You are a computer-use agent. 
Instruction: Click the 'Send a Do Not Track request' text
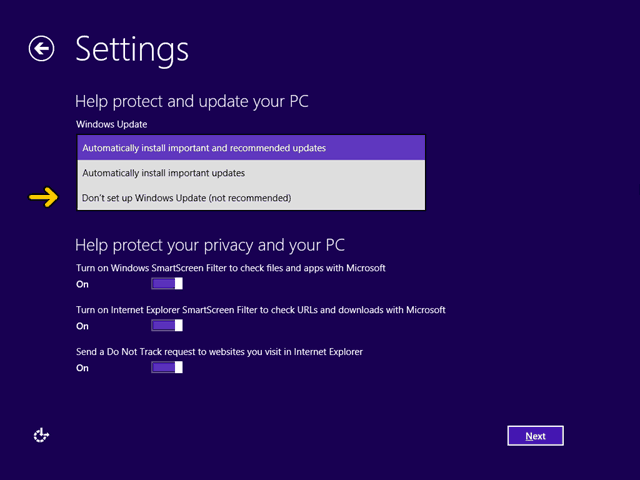point(219,352)
